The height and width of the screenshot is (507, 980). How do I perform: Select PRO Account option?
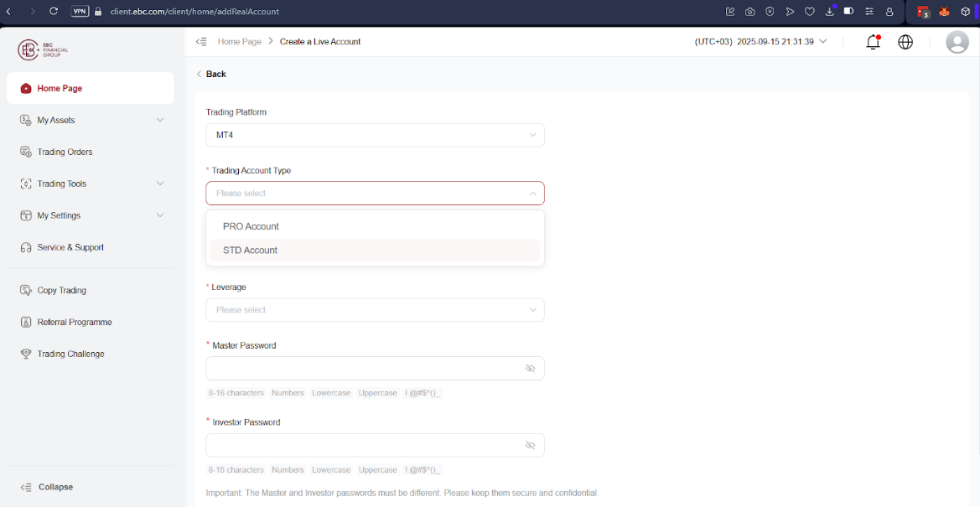pos(375,226)
